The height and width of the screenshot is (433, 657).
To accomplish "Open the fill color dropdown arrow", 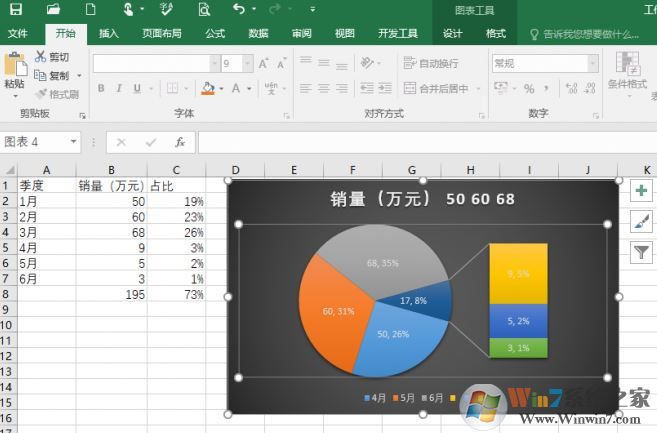I will tap(221, 89).
